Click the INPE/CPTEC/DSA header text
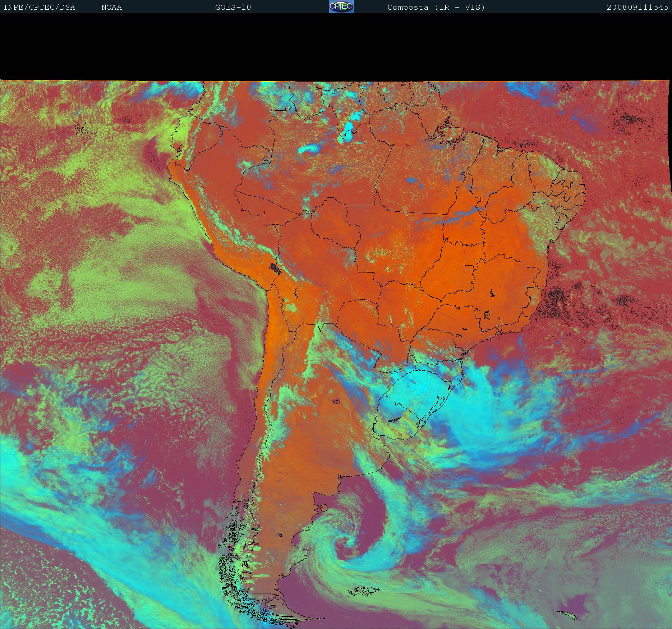672x629 pixels. click(x=39, y=7)
